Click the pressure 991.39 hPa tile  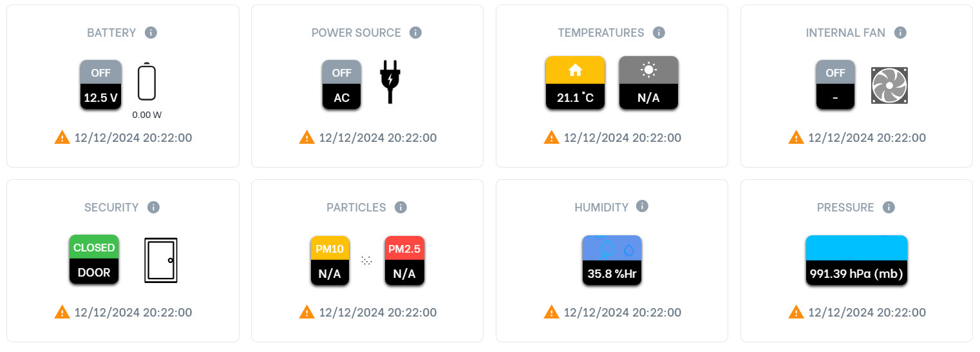(856, 260)
